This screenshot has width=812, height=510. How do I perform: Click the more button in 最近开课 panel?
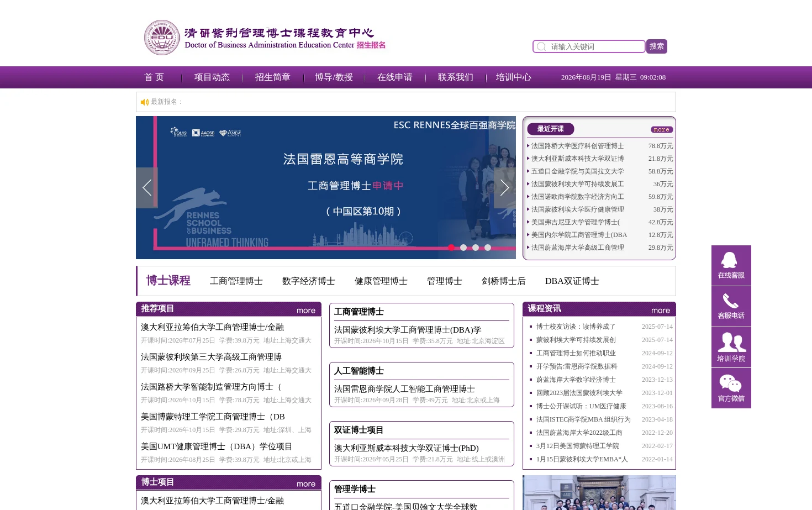[x=662, y=130]
